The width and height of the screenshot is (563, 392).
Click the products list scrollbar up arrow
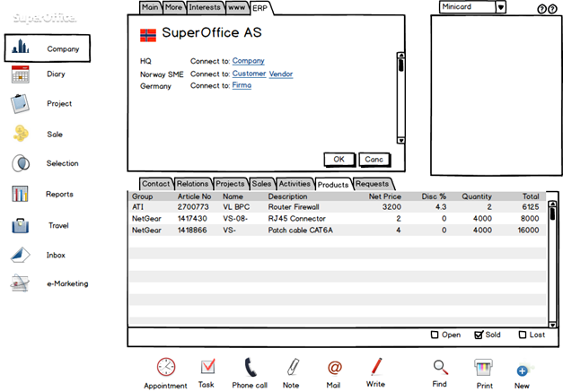(x=552, y=204)
